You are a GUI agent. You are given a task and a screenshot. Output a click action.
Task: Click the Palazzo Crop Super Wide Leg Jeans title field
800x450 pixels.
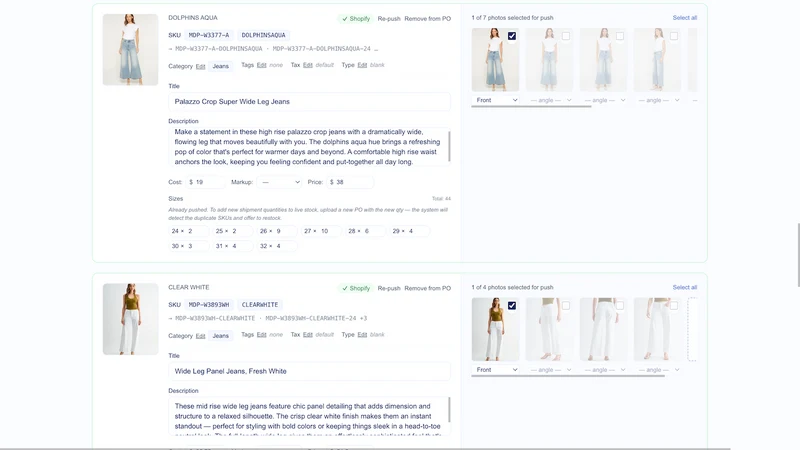pyautogui.click(x=309, y=102)
